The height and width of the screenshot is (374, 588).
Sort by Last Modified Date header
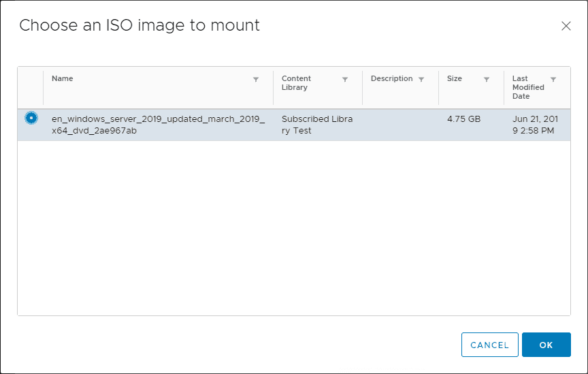(528, 87)
